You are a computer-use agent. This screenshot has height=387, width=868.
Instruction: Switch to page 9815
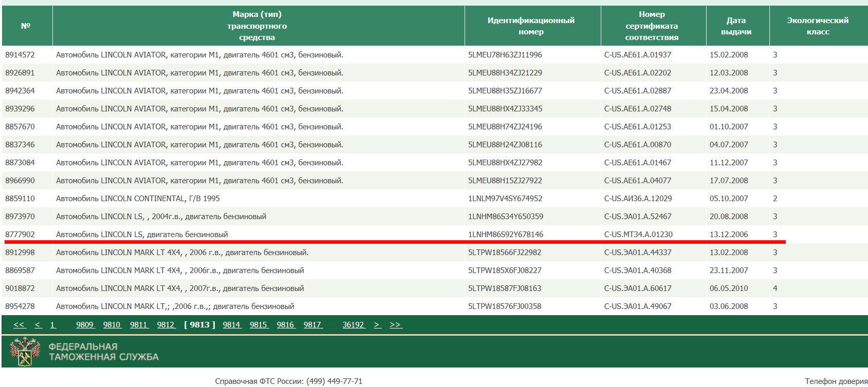pos(259,325)
